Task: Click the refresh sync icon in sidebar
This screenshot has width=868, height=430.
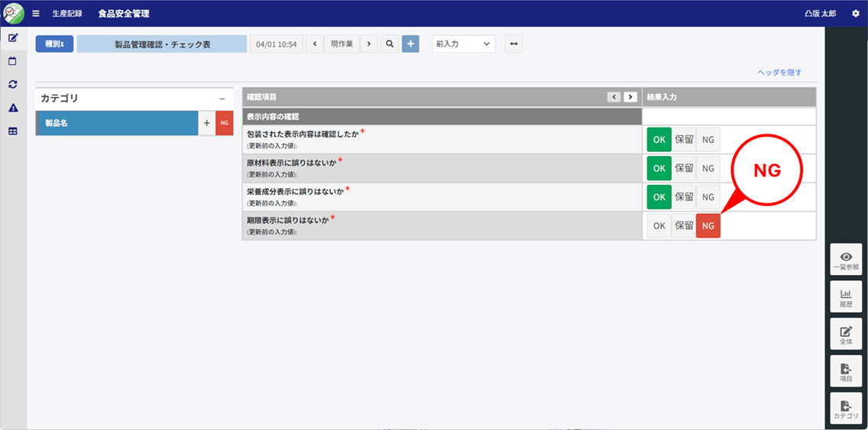Action: click(13, 84)
